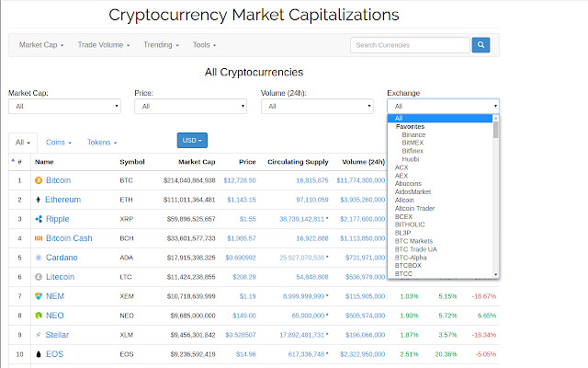The height and width of the screenshot is (368, 588).
Task: Click in the Search Currencies field
Action: pos(410,45)
